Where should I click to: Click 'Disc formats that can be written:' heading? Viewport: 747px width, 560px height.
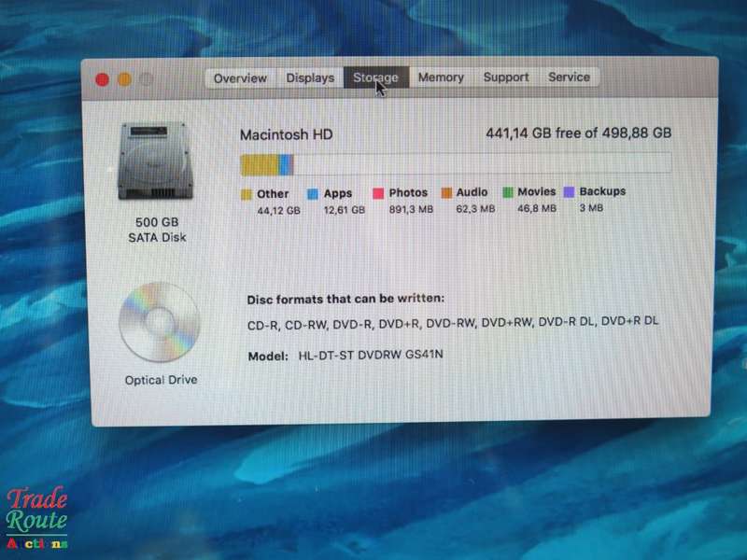tap(345, 299)
